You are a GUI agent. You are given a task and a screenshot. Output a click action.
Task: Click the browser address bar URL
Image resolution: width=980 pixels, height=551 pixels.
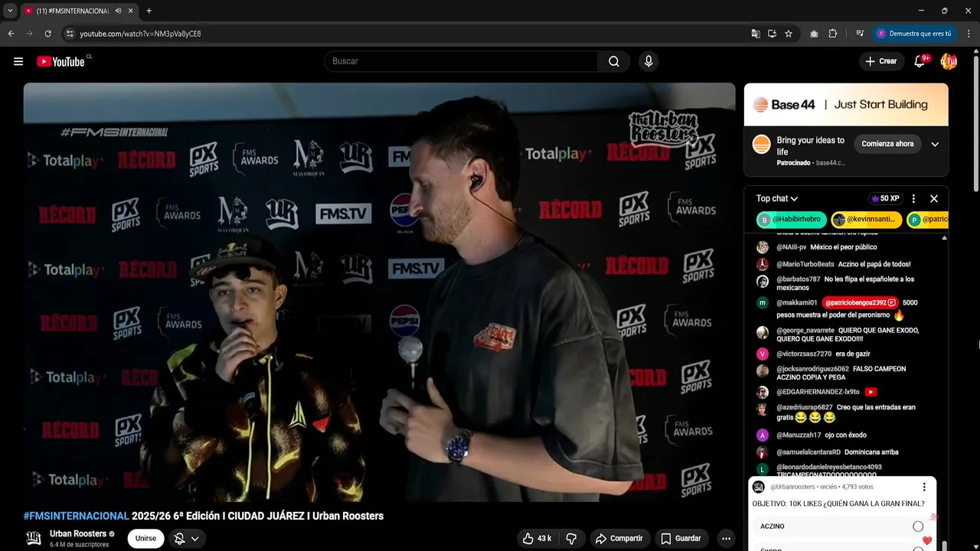pyautogui.click(x=140, y=34)
